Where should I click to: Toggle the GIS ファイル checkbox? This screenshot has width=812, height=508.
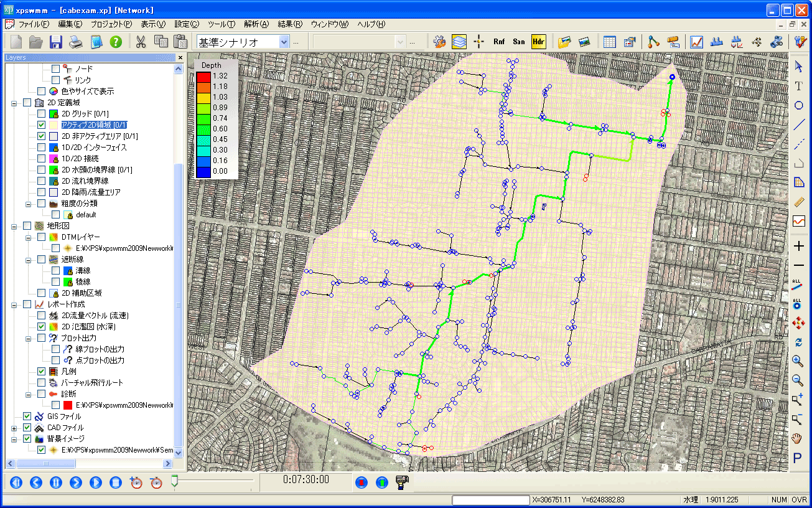coord(27,416)
